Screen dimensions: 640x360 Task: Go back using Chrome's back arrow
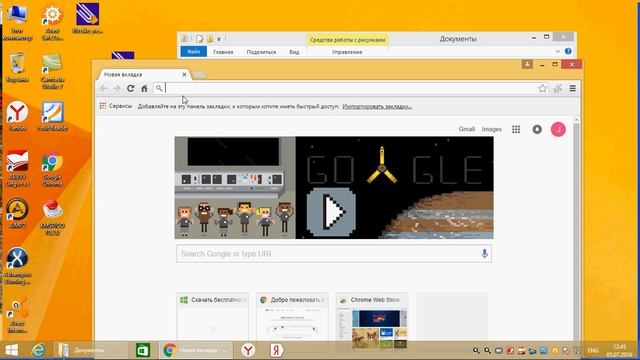[x=104, y=88]
